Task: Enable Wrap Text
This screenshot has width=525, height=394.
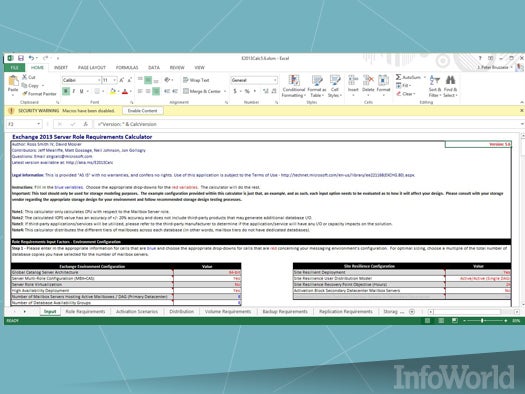Action: [x=196, y=80]
